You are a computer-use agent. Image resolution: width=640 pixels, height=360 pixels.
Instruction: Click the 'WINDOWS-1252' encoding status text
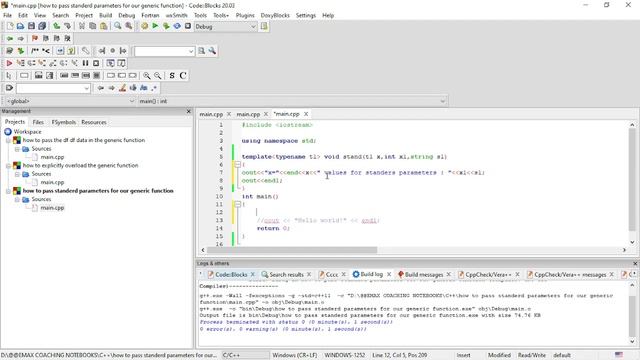click(x=344, y=355)
